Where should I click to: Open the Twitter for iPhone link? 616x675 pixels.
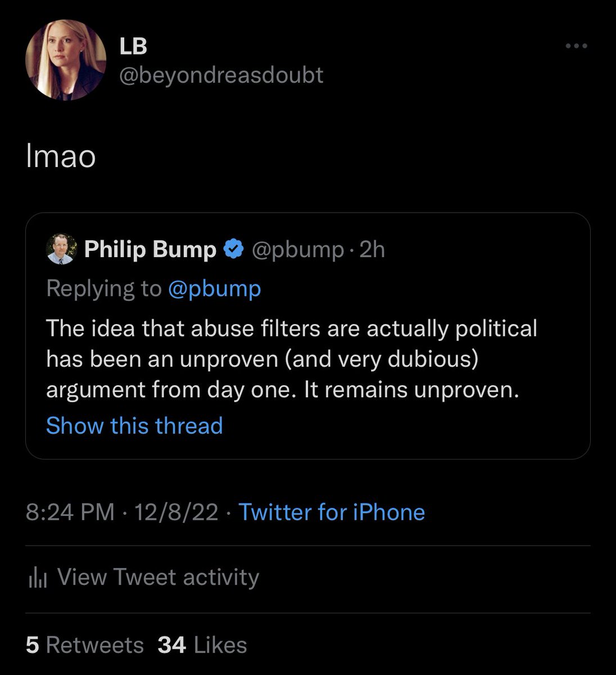coord(332,512)
